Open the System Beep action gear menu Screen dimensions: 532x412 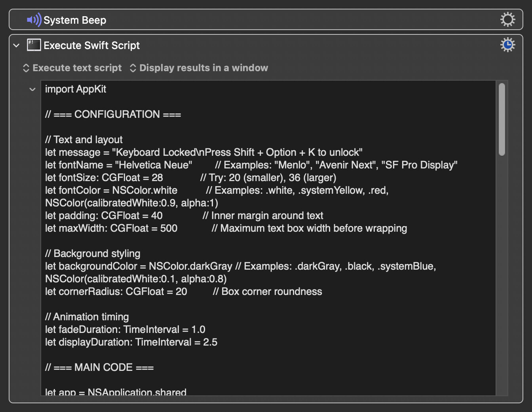(x=507, y=19)
